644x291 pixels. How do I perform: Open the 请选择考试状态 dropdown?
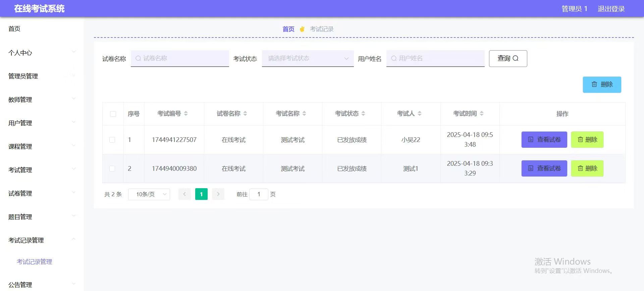click(x=308, y=58)
